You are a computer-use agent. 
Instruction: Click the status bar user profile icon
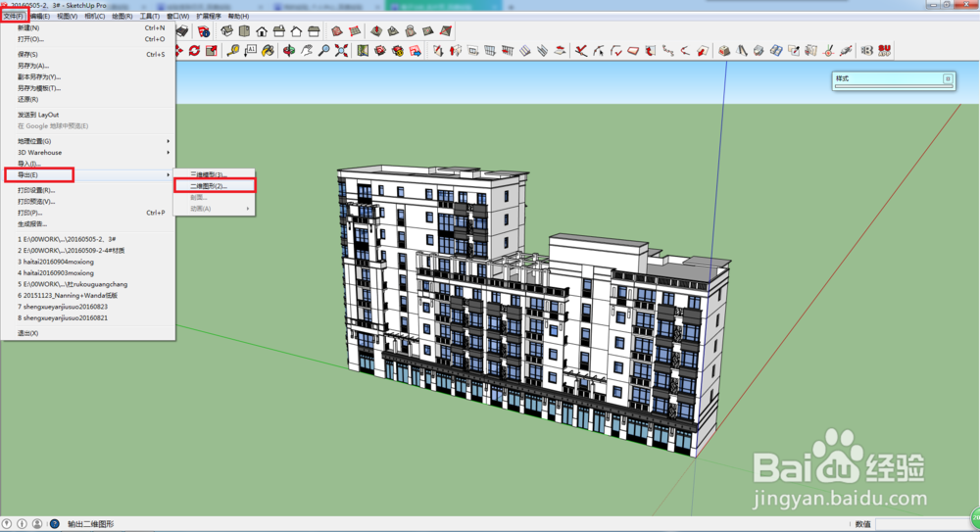(37, 524)
